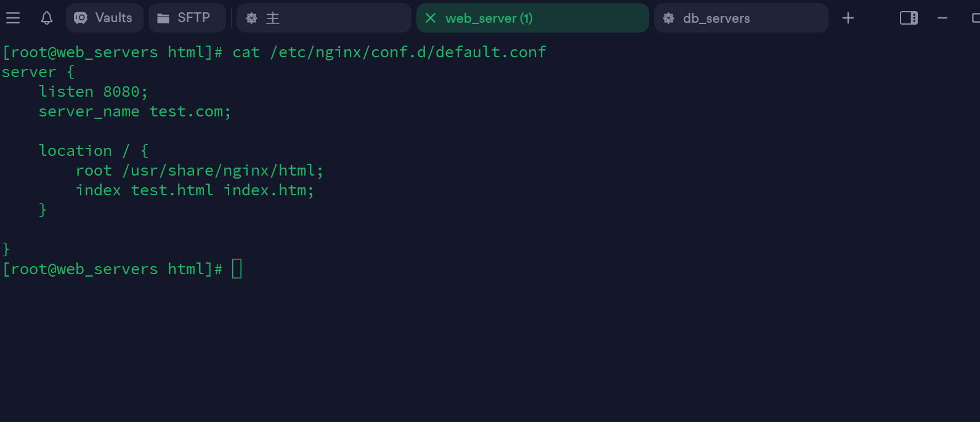The image size is (980, 422).
Task: Add a new tab with plus
Action: [848, 18]
